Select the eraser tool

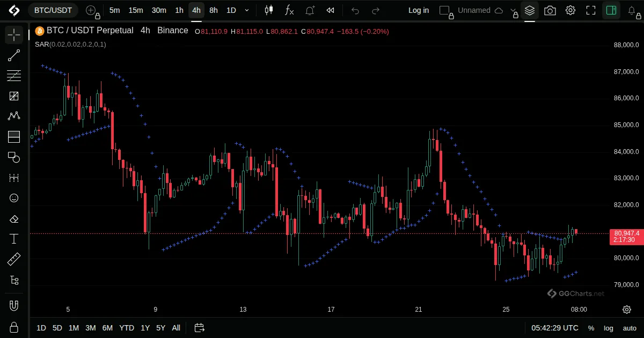coord(14,219)
